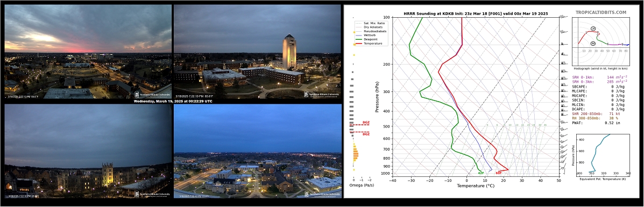Click the 42F surface dewpoint label
This screenshot has height=207, width=644.
coord(481,173)
